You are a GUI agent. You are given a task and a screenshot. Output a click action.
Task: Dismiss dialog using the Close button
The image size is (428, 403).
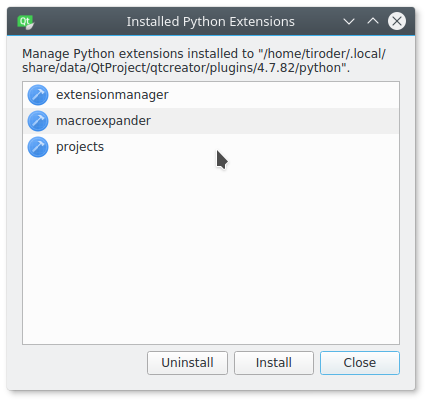pyautogui.click(x=360, y=363)
